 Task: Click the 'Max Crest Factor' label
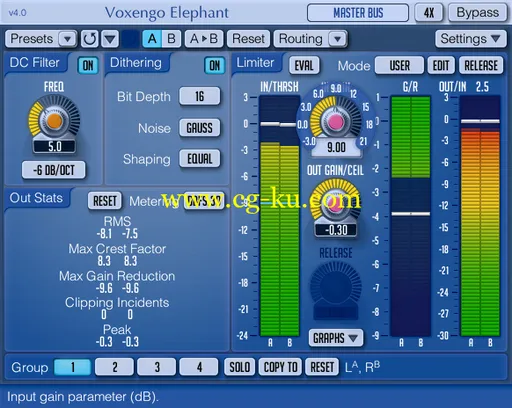(117, 249)
